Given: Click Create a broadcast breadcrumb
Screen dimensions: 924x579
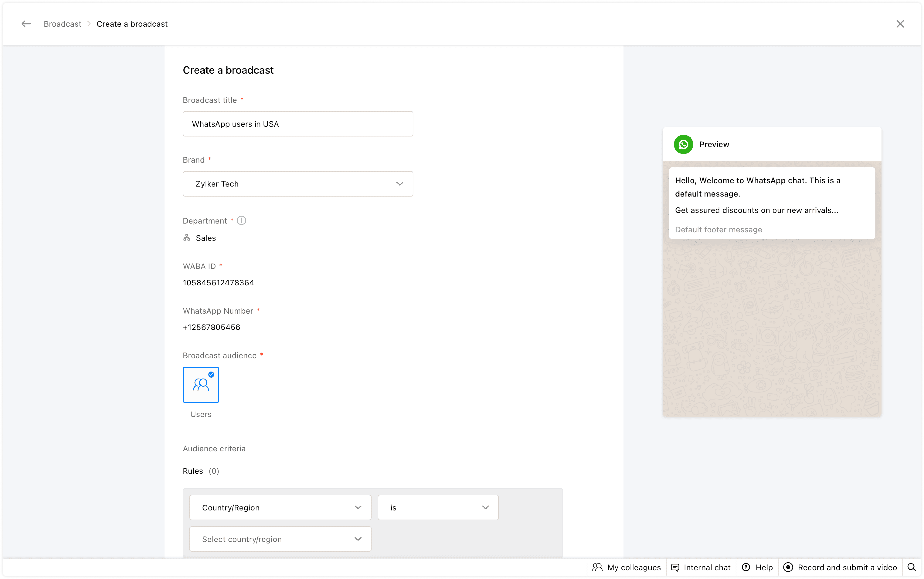Looking at the screenshot, I should [132, 24].
